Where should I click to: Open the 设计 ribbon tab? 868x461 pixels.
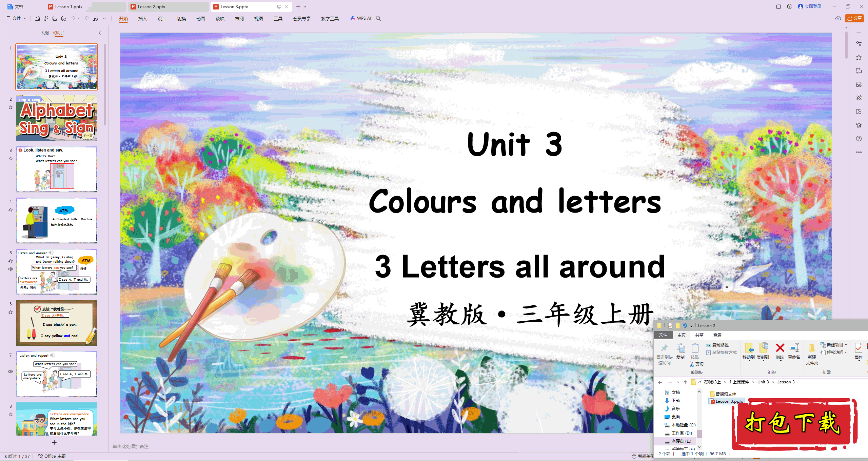click(162, 19)
